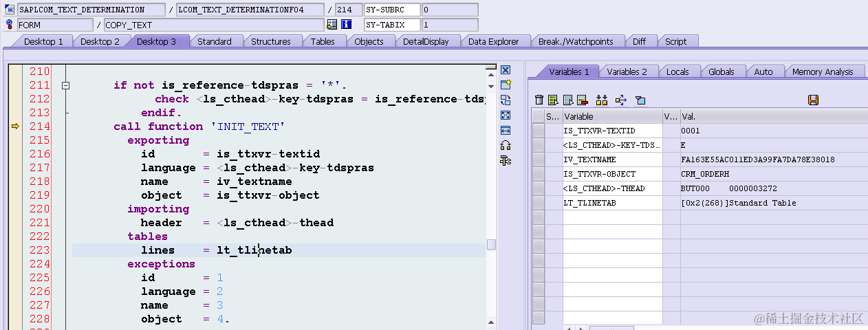Click the row selector for IS_TTXVR-TEXTID
The image size is (868, 330).
pyautogui.click(x=539, y=131)
